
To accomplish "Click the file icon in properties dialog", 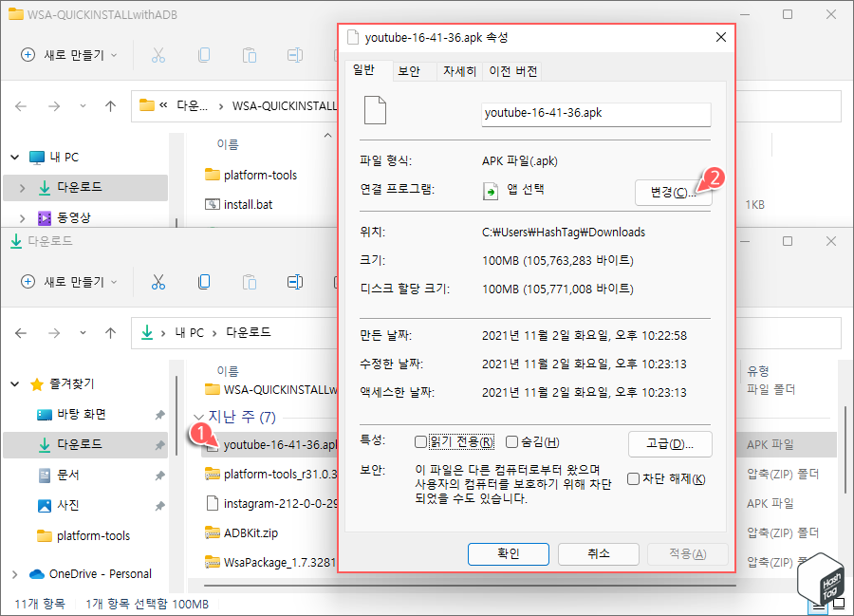I will tap(375, 110).
